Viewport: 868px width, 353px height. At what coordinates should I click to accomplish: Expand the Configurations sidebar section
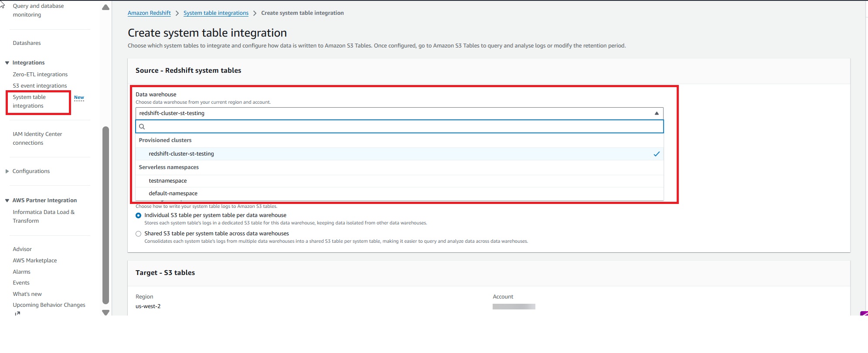tap(7, 171)
